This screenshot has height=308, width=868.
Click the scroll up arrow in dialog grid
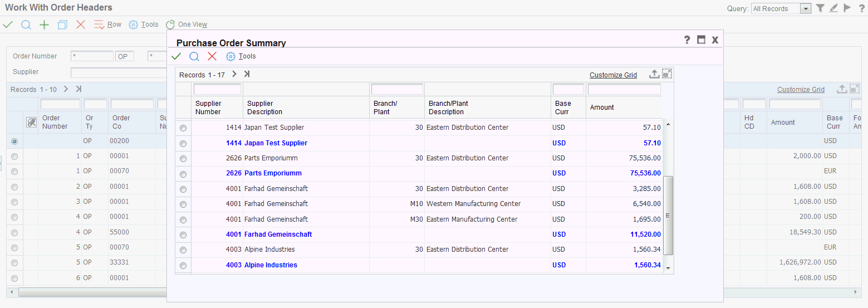[x=669, y=124]
